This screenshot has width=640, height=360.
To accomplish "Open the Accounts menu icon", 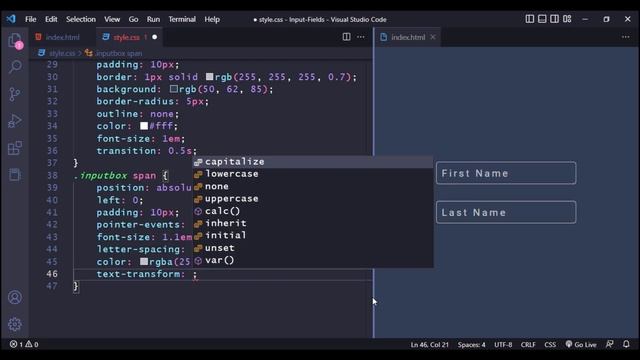I will tap(15, 297).
